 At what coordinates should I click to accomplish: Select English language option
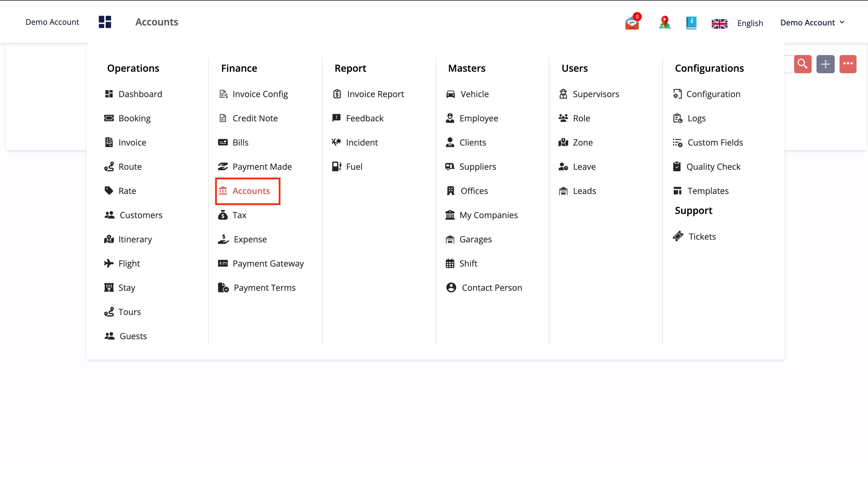point(750,23)
